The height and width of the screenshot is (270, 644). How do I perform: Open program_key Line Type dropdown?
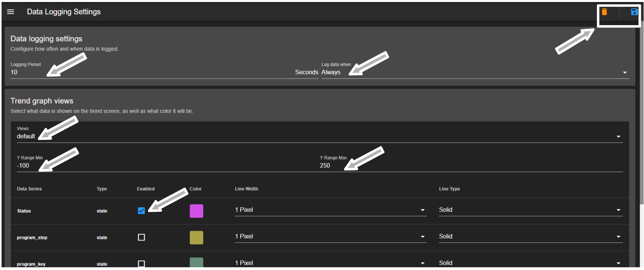coord(531,263)
